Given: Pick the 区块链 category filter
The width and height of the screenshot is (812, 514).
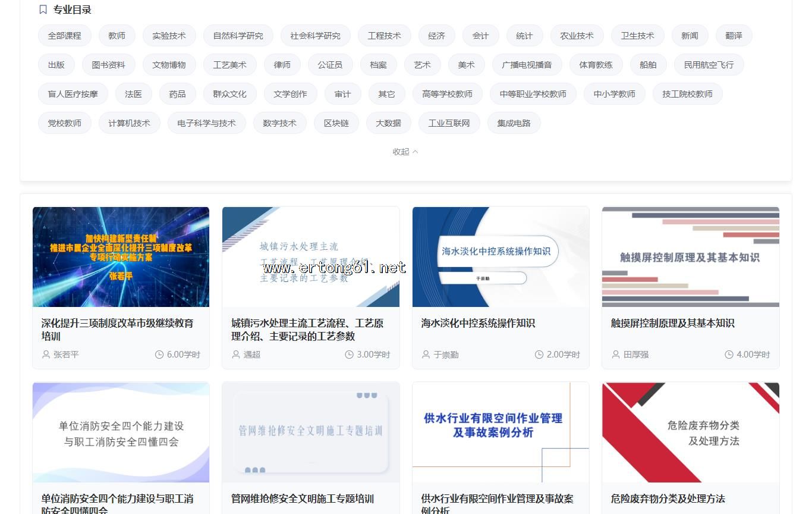Looking at the screenshot, I should 336,123.
